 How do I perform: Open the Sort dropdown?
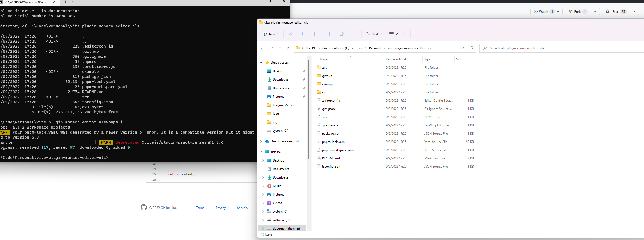374,34
